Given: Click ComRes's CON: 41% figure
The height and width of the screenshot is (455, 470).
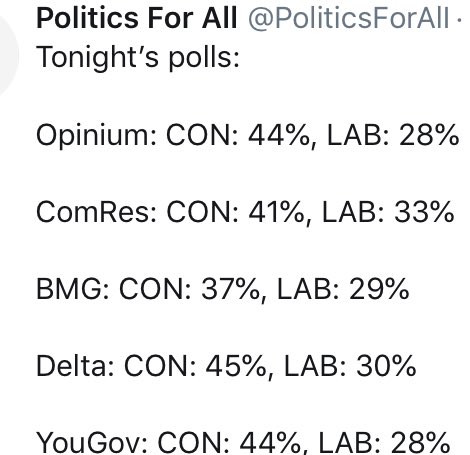Looking at the screenshot, I should coord(235,212).
